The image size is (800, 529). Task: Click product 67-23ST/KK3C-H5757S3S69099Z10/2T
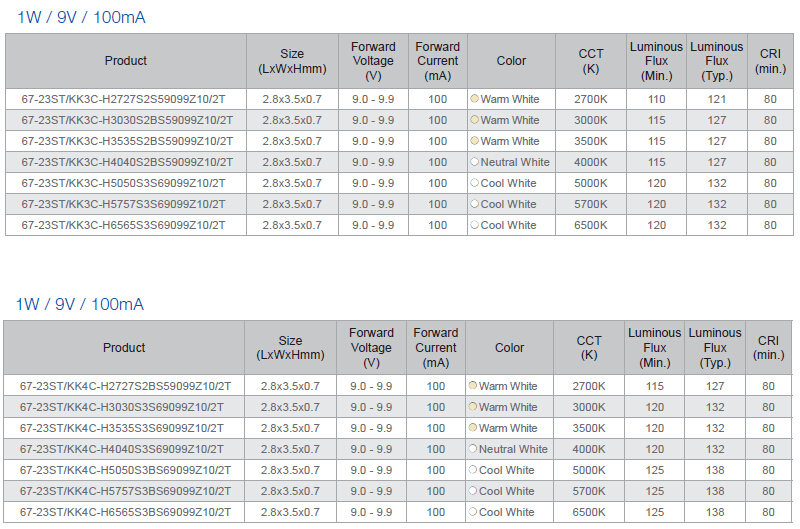pyautogui.click(x=123, y=204)
